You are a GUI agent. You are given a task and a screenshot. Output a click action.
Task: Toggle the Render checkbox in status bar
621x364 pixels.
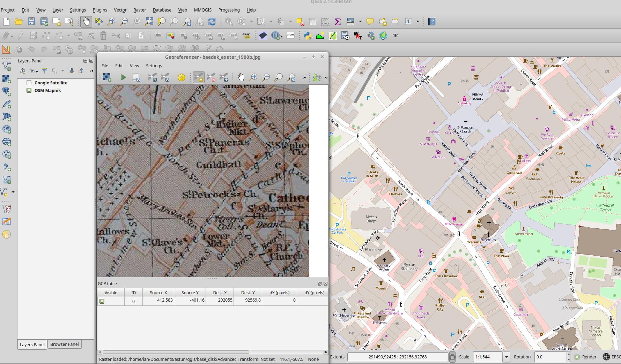(x=577, y=357)
